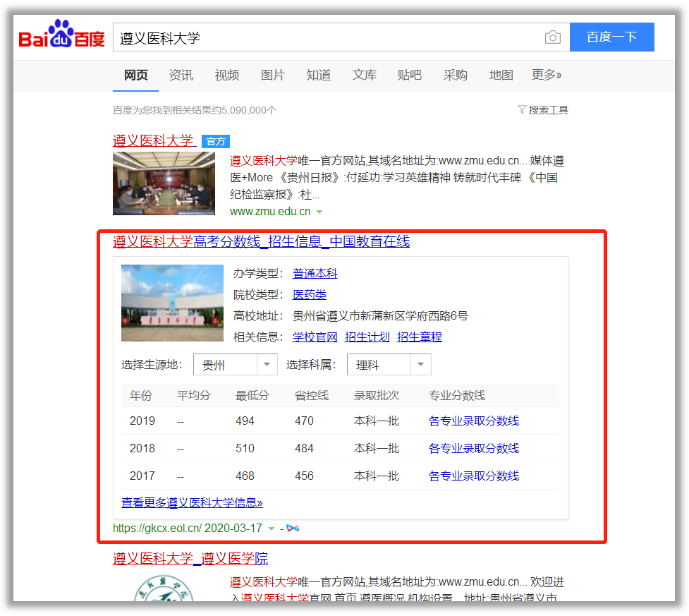This screenshot has width=689, height=616.
Task: Switch to the 文库 tab
Action: pos(365,76)
